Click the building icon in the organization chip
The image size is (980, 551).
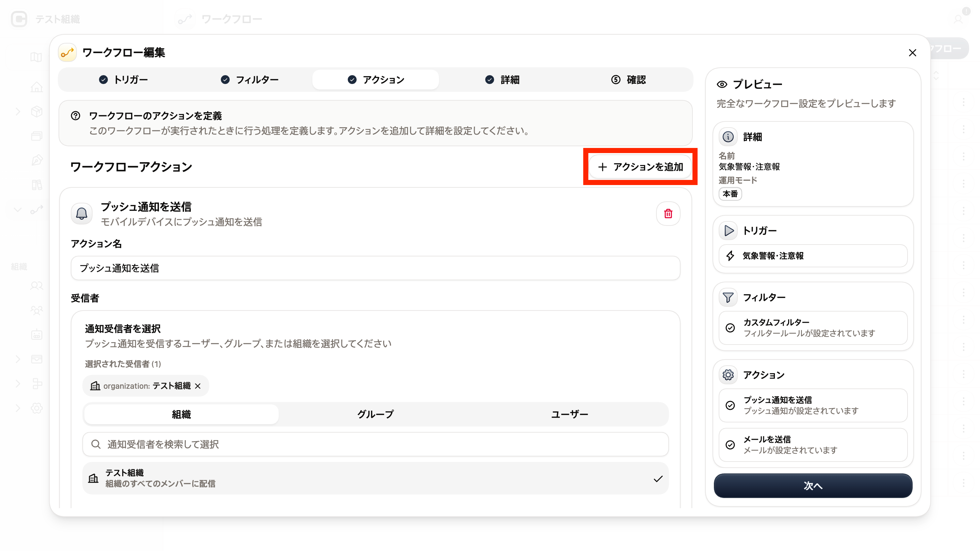[95, 386]
